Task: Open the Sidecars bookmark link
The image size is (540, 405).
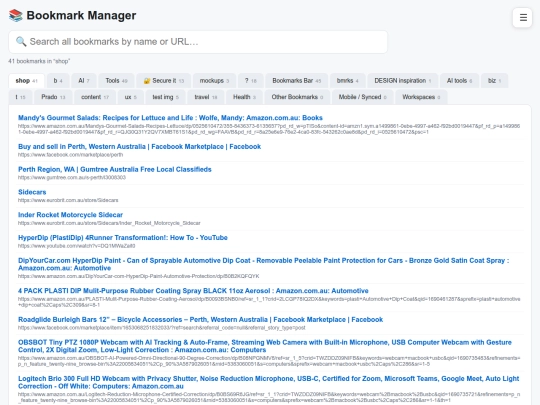Action: (x=32, y=192)
